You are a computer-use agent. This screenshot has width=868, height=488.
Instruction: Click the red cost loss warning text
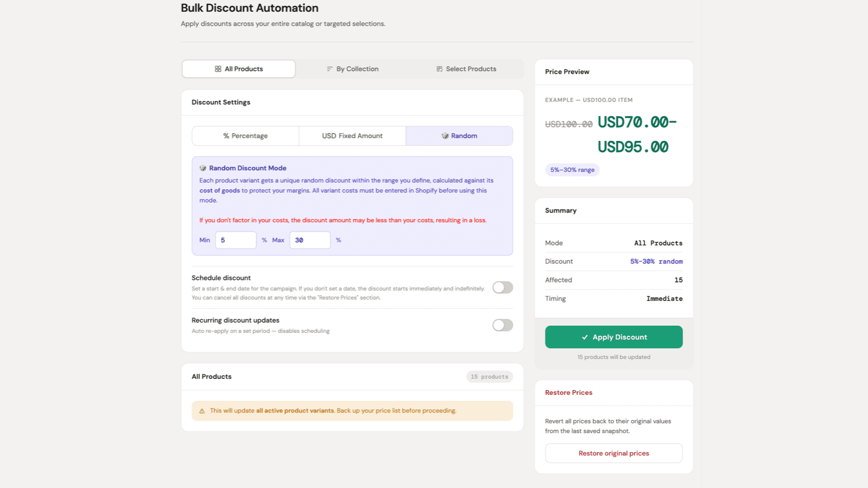[x=343, y=220]
